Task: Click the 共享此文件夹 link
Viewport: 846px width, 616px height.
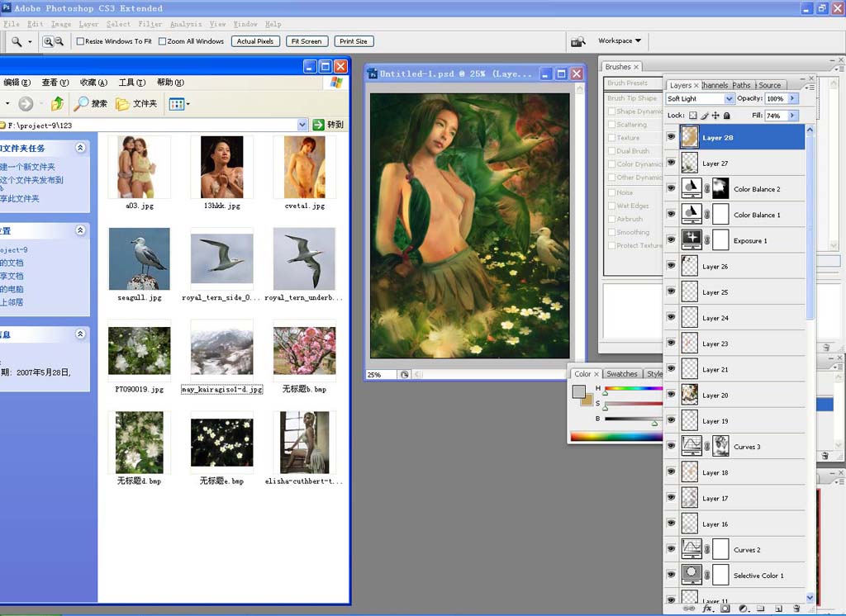Action: (20, 198)
